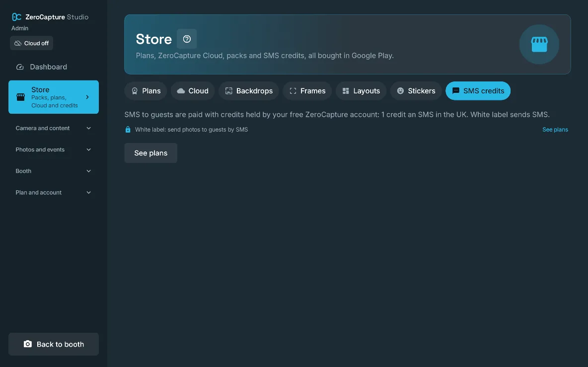588x367 pixels.
Task: Open the Frames tab
Action: pos(307,91)
